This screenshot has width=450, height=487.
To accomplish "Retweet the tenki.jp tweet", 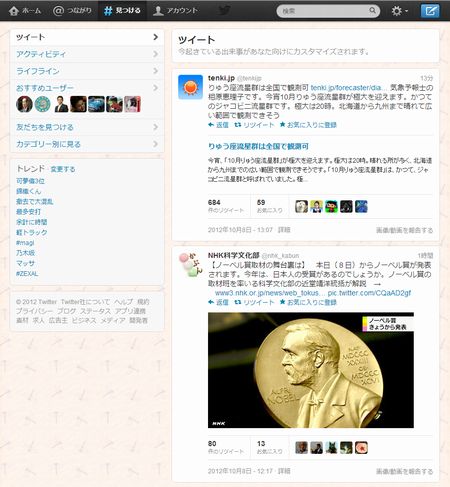I will click(254, 125).
